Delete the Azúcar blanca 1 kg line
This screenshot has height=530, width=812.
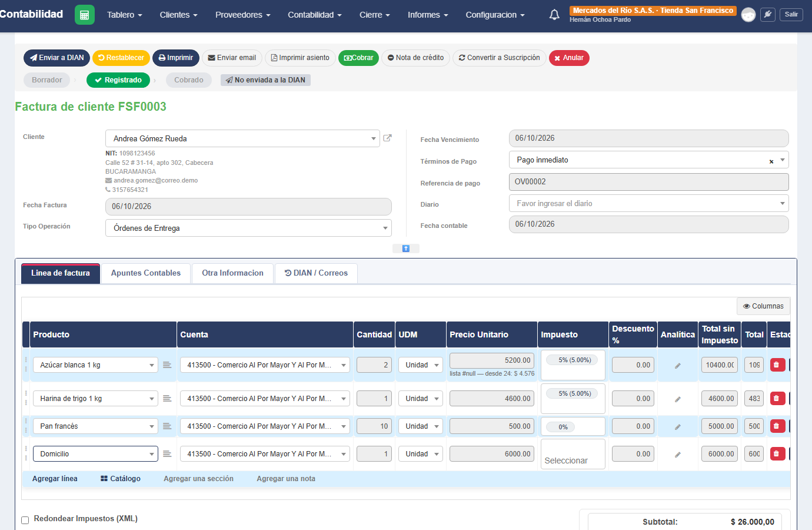click(x=777, y=365)
